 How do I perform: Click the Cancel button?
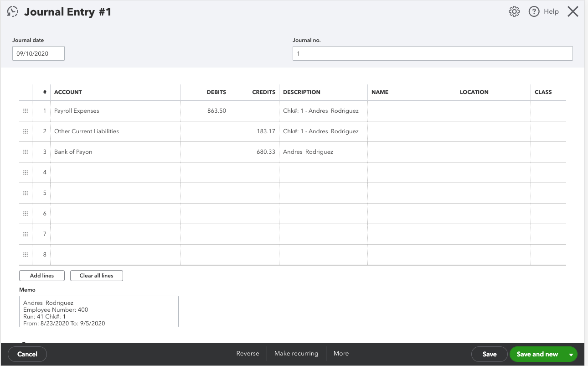[x=27, y=354]
